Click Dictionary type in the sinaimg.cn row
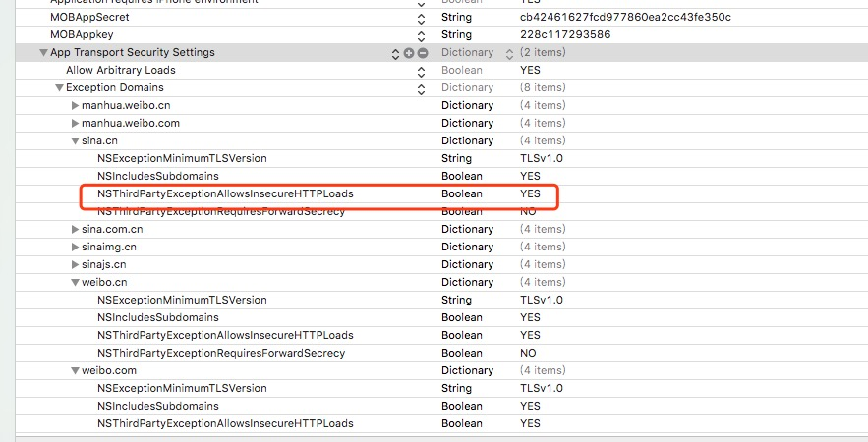The width and height of the screenshot is (868, 442). 467,248
